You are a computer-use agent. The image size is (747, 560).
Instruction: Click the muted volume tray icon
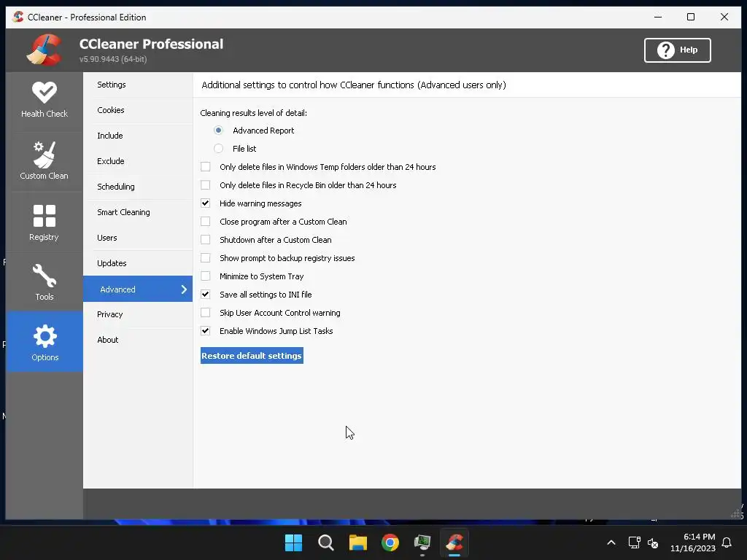[x=653, y=542]
